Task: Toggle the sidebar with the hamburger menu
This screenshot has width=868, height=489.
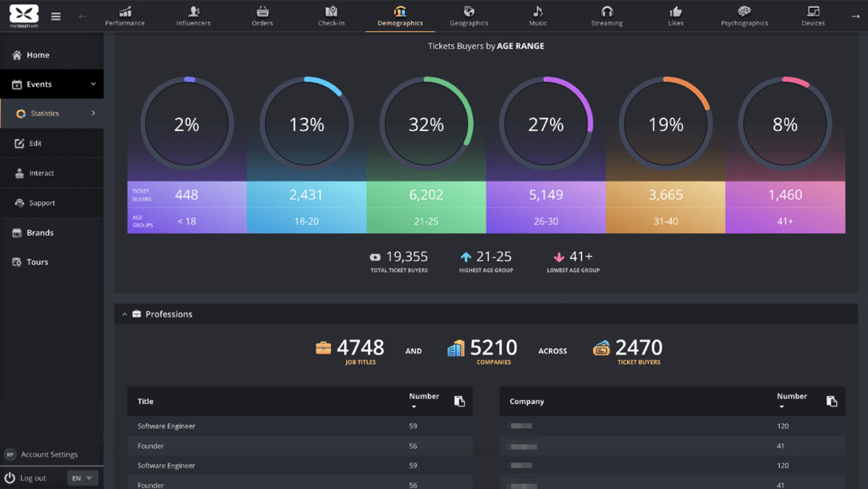Action: tap(56, 17)
